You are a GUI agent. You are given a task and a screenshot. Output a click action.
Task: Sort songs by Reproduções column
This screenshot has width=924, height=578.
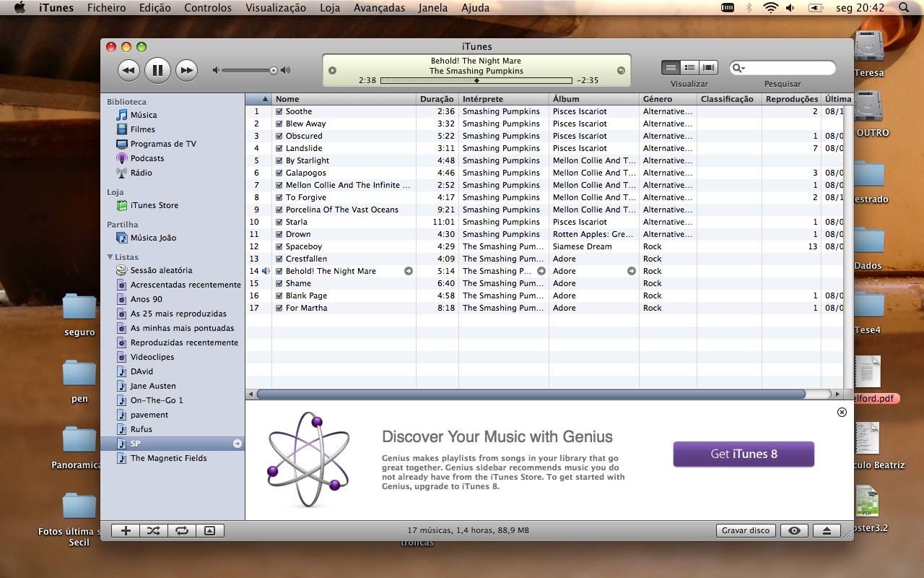coord(792,99)
